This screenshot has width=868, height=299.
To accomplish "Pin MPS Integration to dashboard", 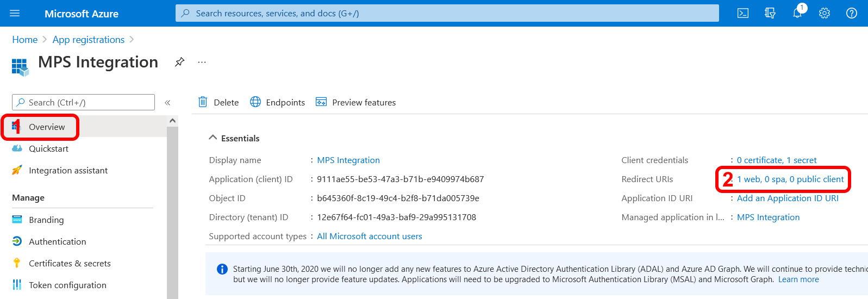I will point(179,62).
